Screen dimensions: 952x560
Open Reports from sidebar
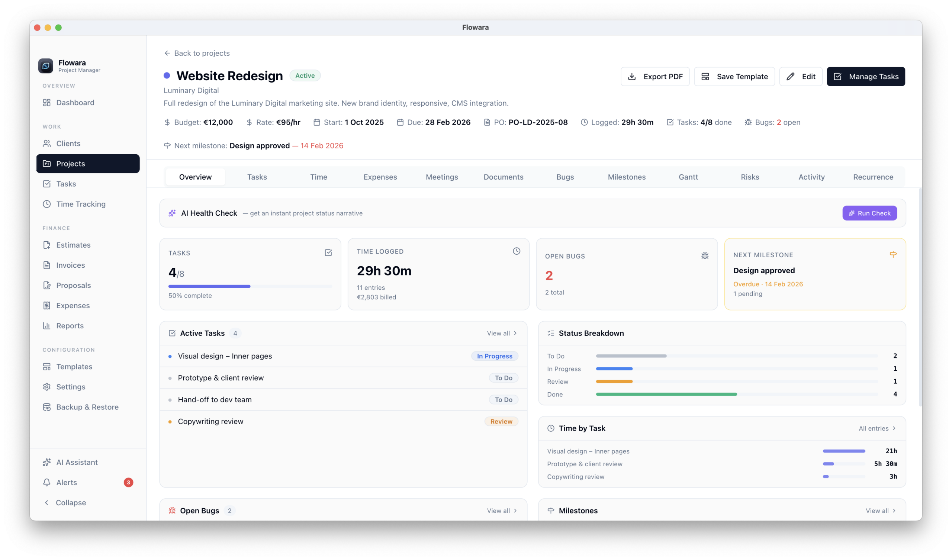click(x=88, y=326)
